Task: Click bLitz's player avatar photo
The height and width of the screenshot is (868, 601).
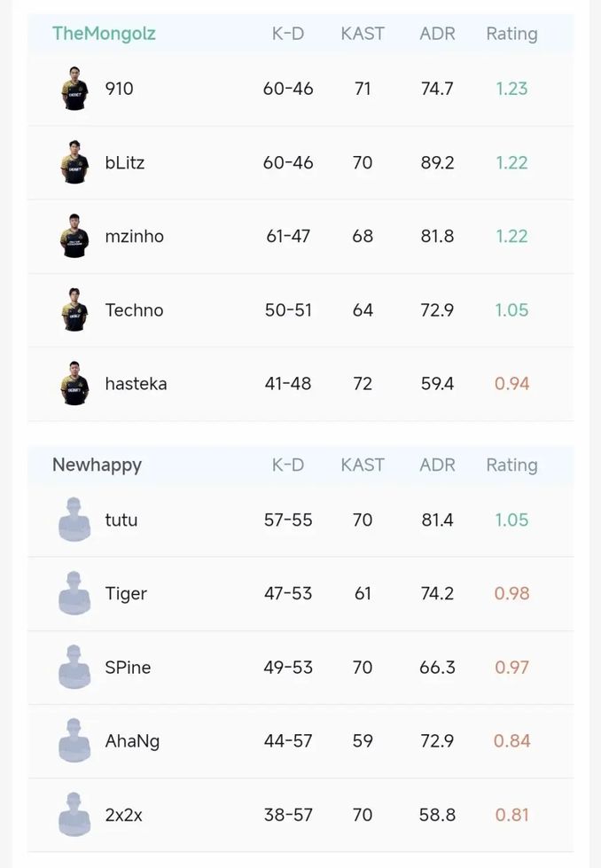Action: [75, 162]
